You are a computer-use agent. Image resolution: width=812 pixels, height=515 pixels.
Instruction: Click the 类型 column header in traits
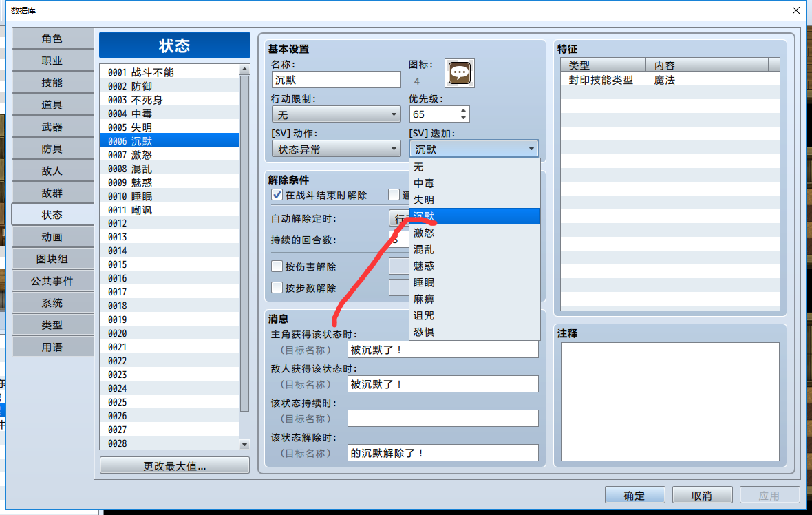pyautogui.click(x=603, y=65)
